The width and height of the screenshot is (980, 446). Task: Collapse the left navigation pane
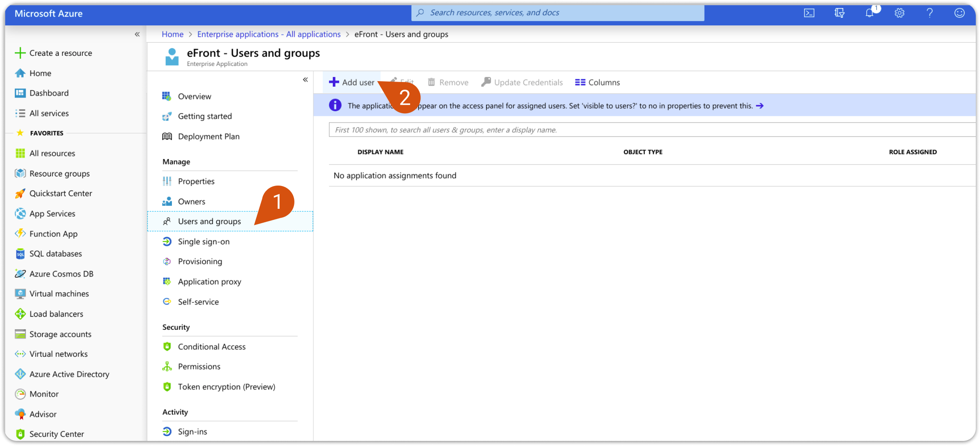pyautogui.click(x=137, y=34)
